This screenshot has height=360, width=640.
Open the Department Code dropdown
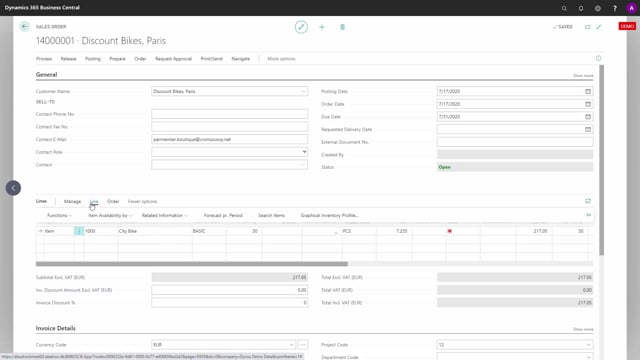point(588,357)
